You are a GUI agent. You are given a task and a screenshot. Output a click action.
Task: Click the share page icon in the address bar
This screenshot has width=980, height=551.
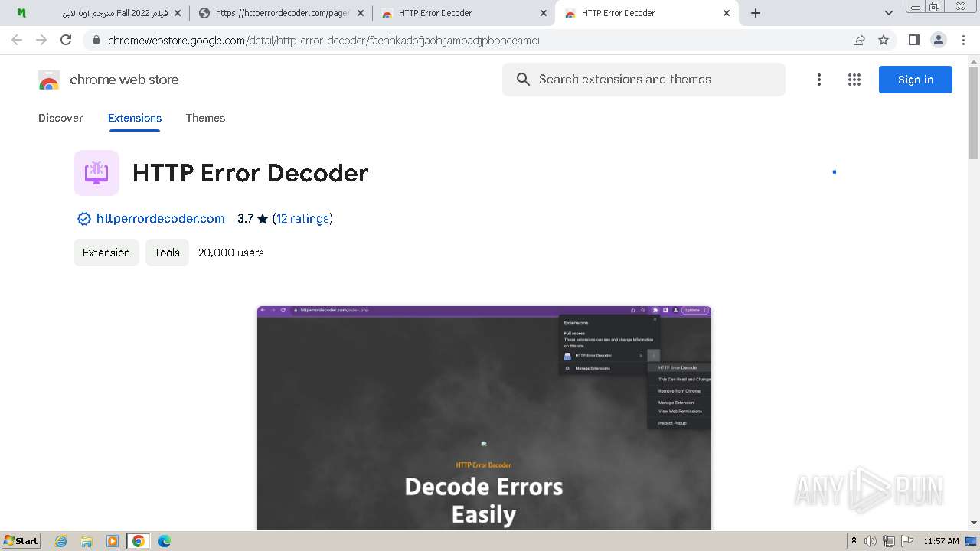click(859, 40)
